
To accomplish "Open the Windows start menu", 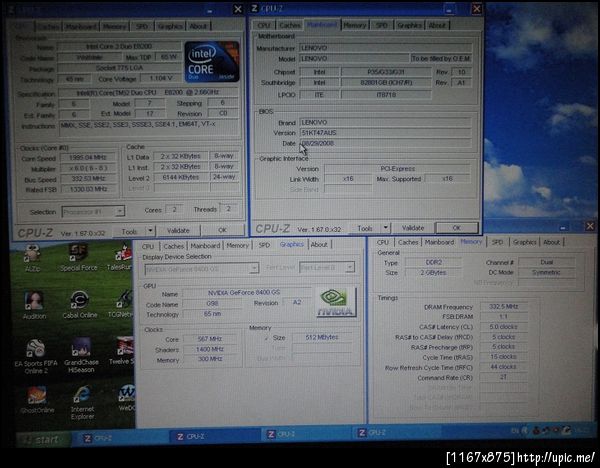I will point(43,440).
